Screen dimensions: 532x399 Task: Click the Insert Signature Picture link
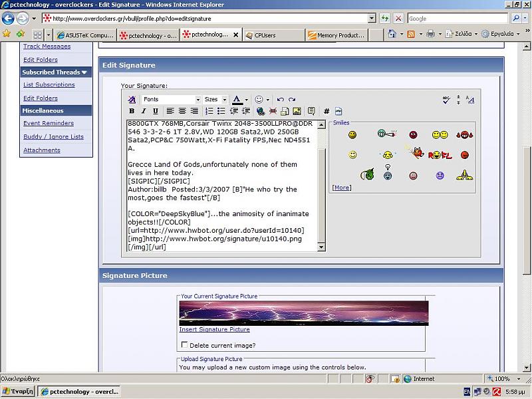(214, 329)
